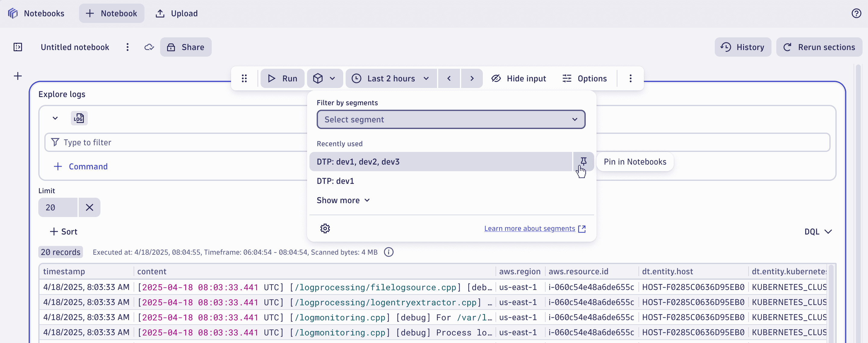Edit the Limit value 20
Viewport: 868px width, 343px height.
(x=58, y=207)
